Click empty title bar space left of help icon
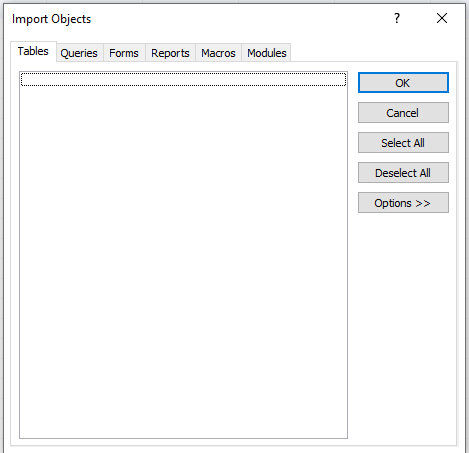This screenshot has height=453, width=469. 240,19
